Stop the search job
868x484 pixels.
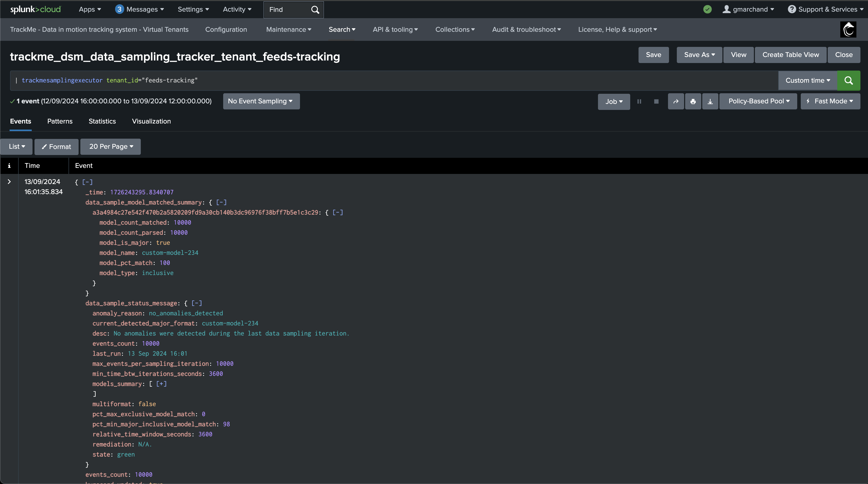(x=656, y=101)
